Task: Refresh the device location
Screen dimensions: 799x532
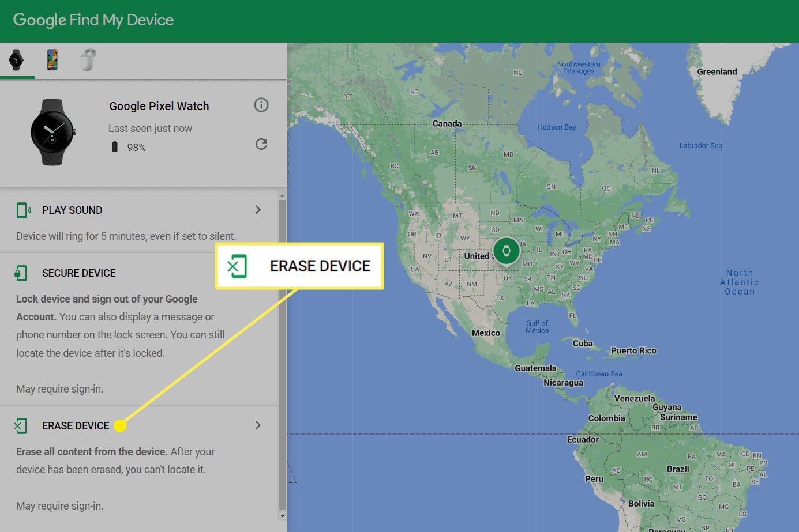Action: (261, 144)
